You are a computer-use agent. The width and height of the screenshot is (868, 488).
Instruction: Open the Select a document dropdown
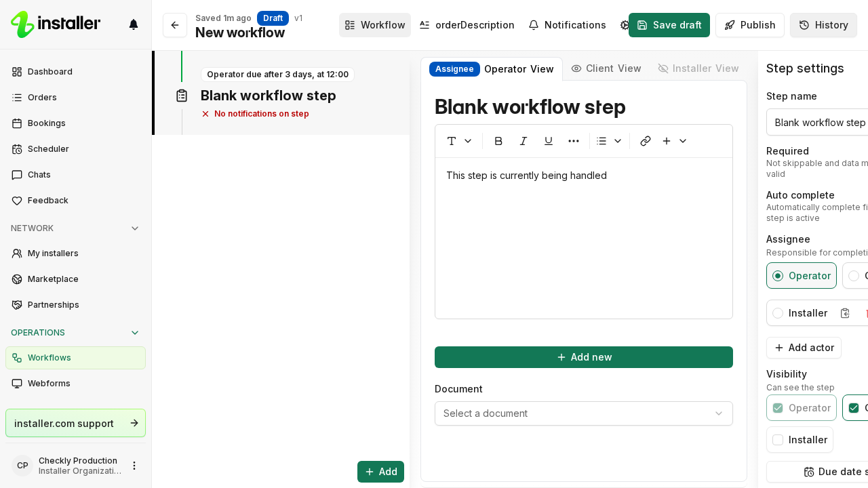coord(584,413)
